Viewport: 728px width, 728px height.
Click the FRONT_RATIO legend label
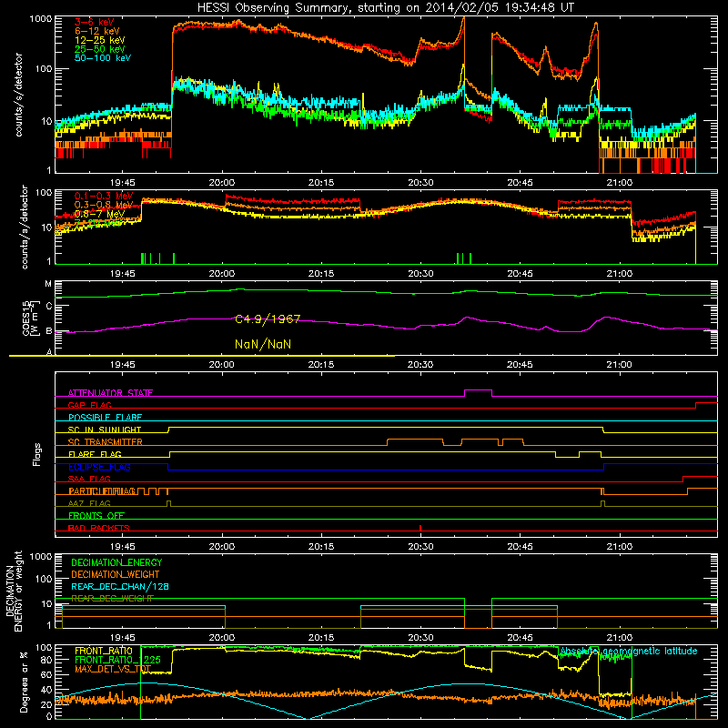[104, 651]
